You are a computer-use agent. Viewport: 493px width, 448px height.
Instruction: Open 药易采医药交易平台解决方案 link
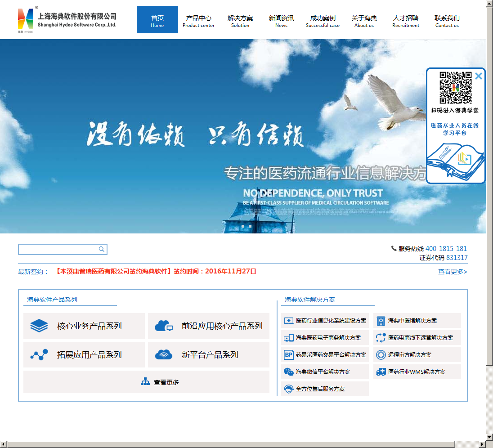tap(325, 354)
